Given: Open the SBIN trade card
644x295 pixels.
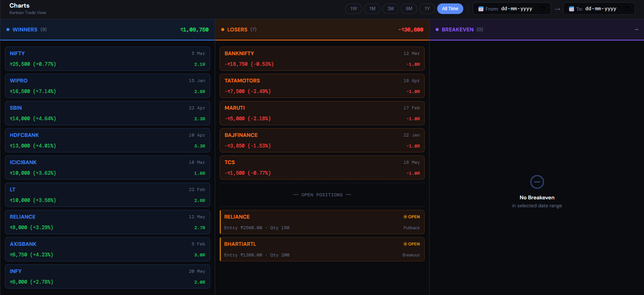Looking at the screenshot, I should tap(108, 113).
